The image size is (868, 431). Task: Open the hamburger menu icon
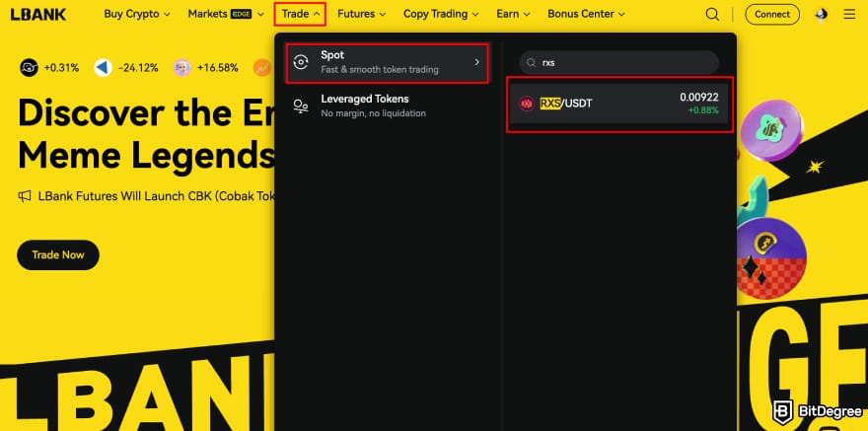849,15
